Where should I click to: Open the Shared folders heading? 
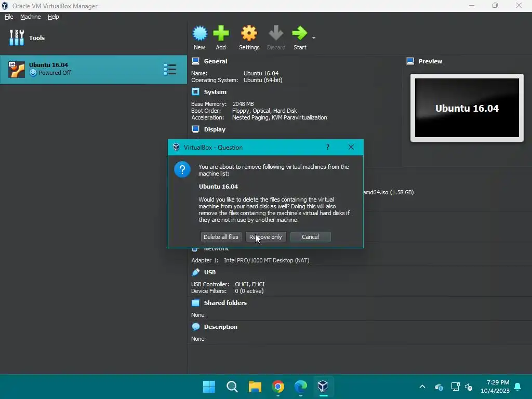225,303
